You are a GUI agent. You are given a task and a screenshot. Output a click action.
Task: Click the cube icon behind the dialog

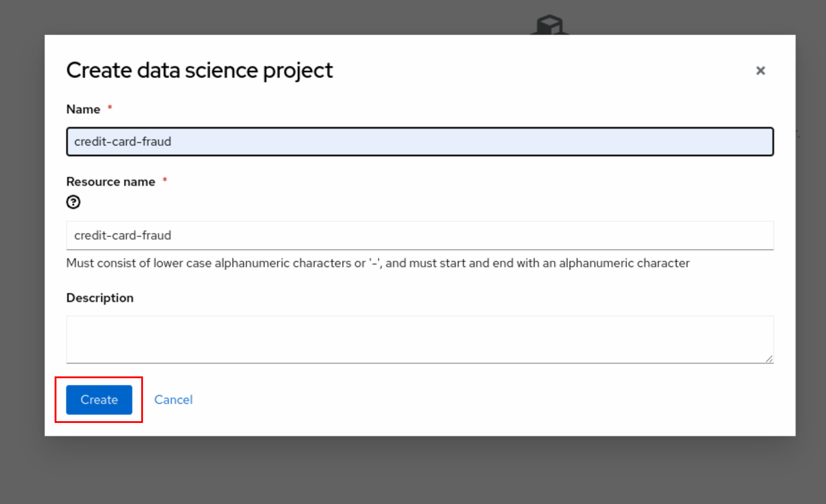549,25
